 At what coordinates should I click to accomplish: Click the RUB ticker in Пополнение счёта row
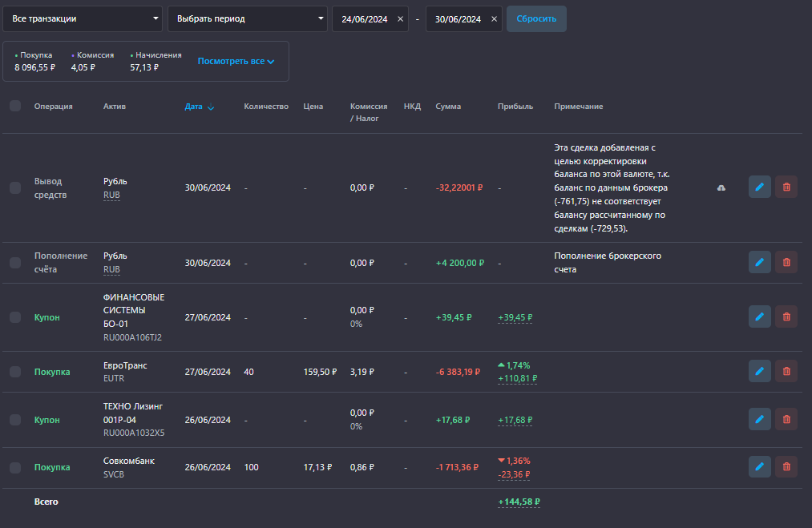pyautogui.click(x=111, y=269)
